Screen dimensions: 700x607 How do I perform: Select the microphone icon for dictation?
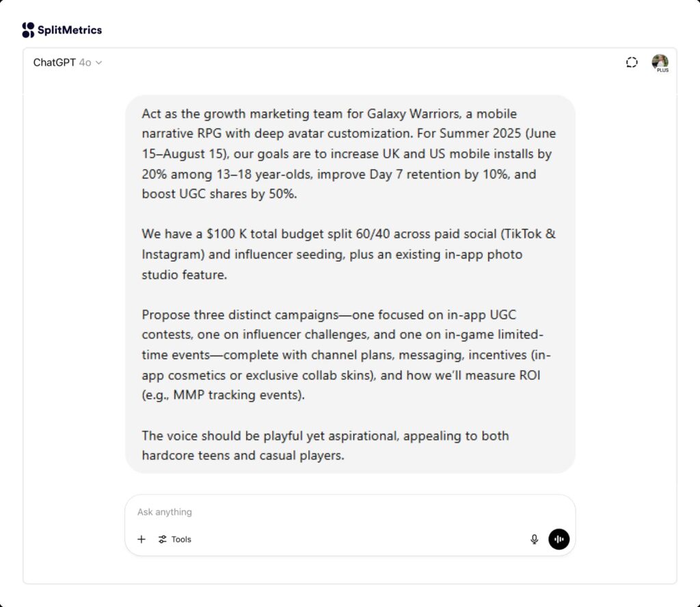(x=534, y=539)
